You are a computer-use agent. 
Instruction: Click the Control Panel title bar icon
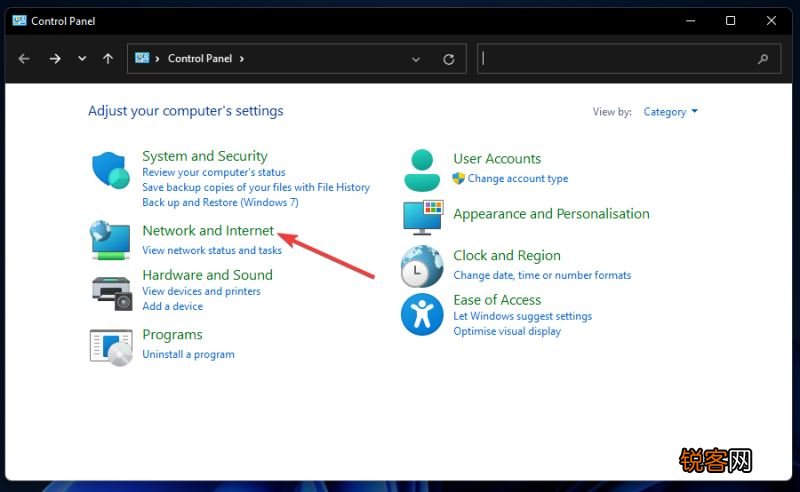point(19,20)
